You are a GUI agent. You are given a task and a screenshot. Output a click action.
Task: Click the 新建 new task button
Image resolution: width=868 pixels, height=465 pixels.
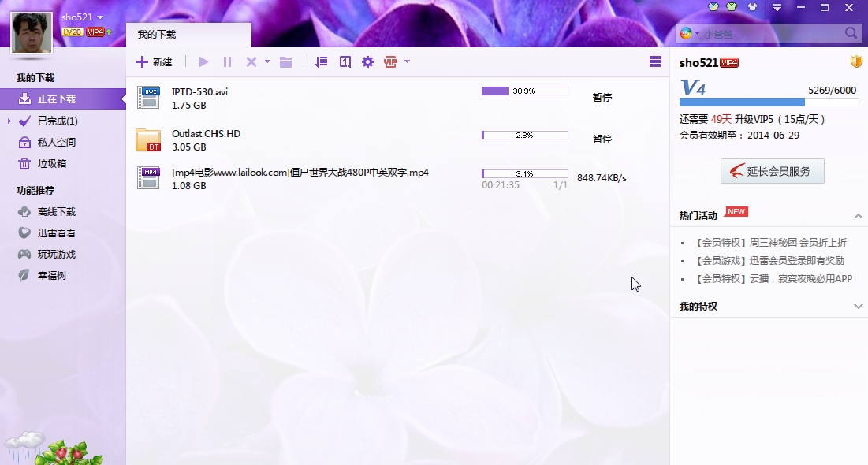tap(155, 62)
